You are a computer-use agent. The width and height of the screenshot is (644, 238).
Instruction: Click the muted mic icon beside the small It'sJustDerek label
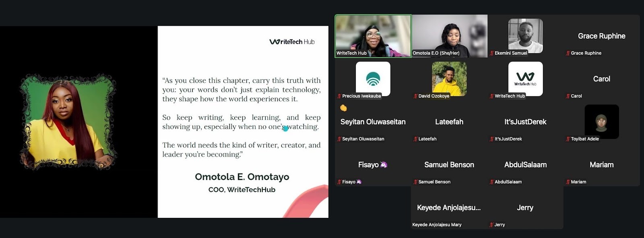491,139
